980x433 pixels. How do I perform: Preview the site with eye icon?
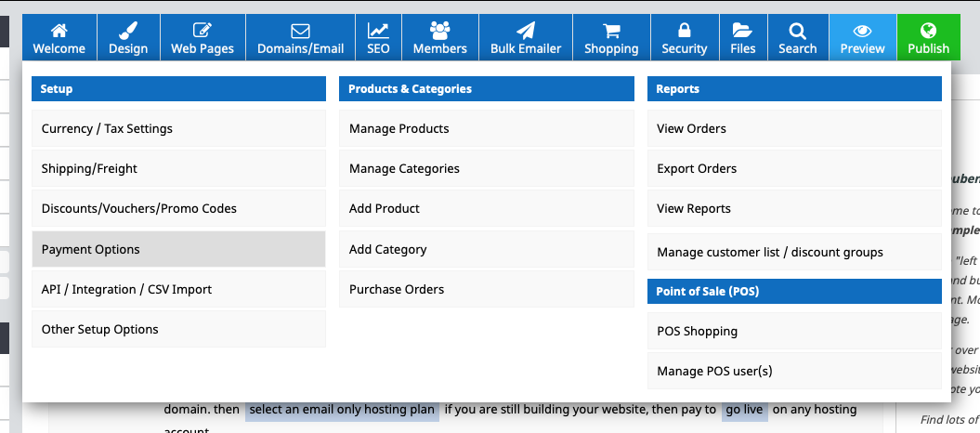coord(862,31)
